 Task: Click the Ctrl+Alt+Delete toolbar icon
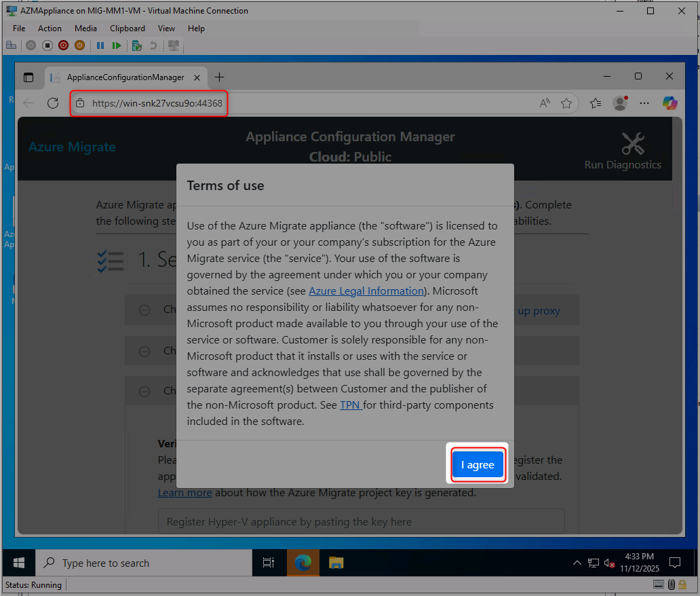(x=11, y=45)
